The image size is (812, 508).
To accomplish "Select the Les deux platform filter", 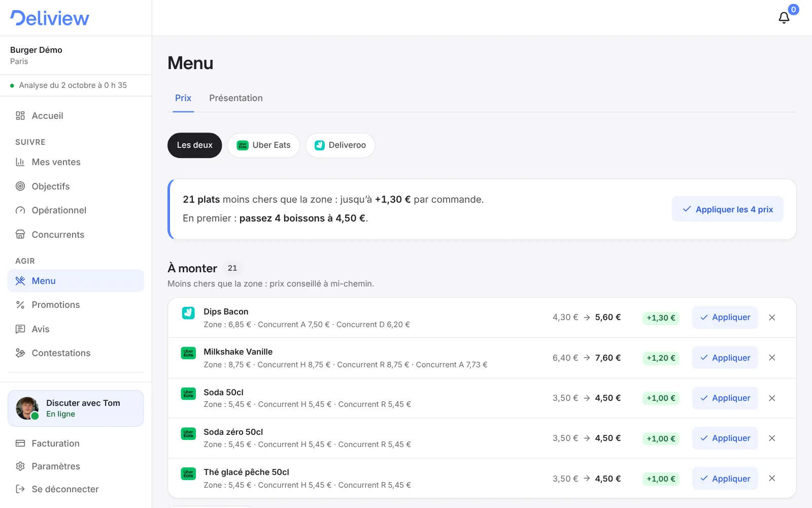I will [x=195, y=145].
